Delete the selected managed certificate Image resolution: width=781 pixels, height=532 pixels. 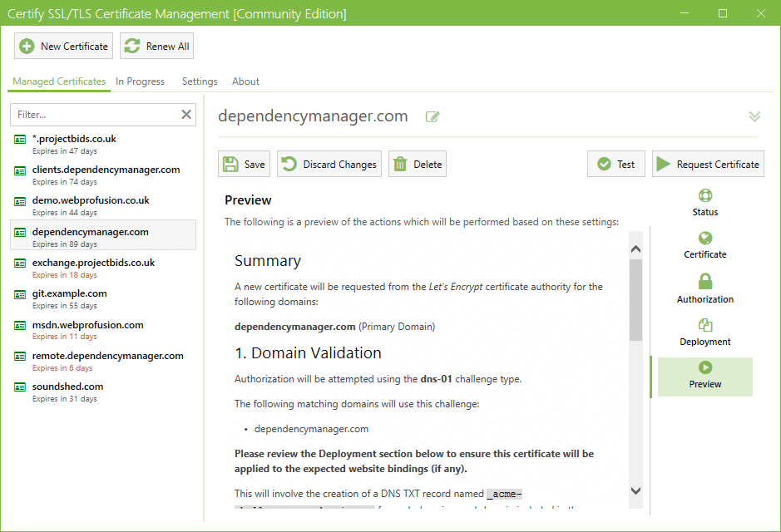pyautogui.click(x=418, y=165)
